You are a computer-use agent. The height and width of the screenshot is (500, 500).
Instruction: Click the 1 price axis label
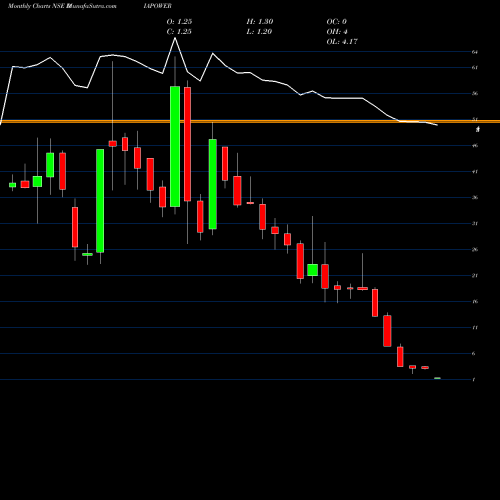point(474,380)
